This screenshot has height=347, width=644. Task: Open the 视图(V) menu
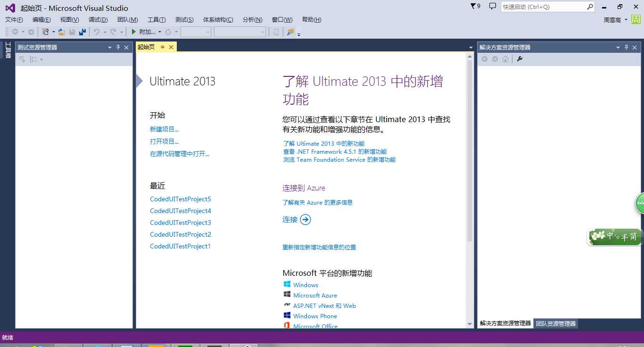click(69, 20)
